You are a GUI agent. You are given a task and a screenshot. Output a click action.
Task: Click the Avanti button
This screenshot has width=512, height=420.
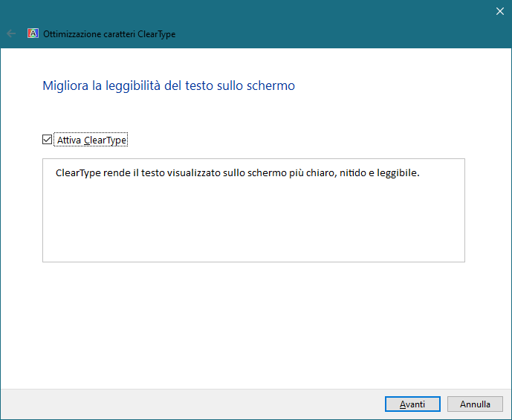[412, 404]
